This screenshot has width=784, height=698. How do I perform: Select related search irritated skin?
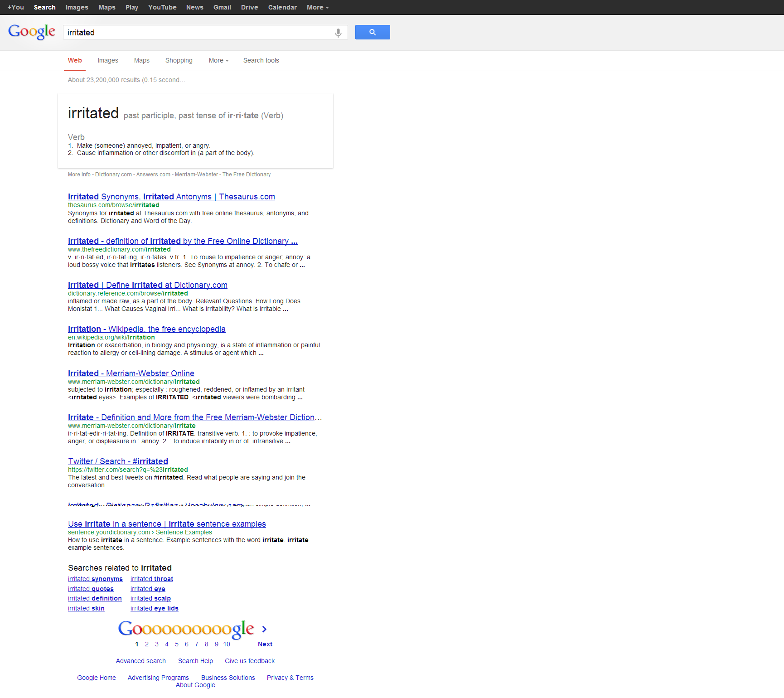point(86,608)
